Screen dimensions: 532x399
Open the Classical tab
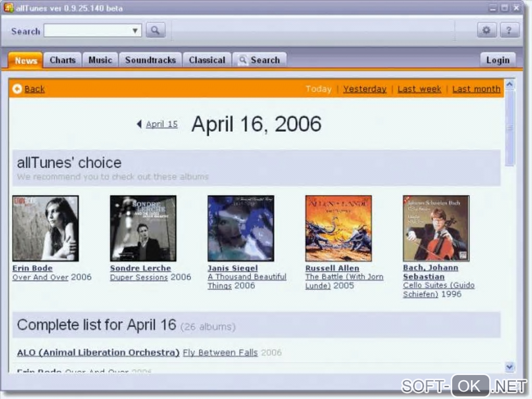click(x=207, y=60)
